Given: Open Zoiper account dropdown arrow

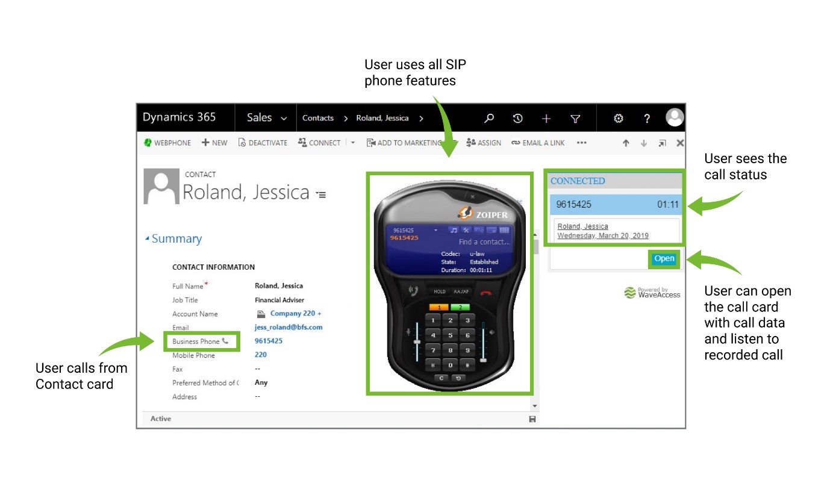Looking at the screenshot, I should (435, 231).
